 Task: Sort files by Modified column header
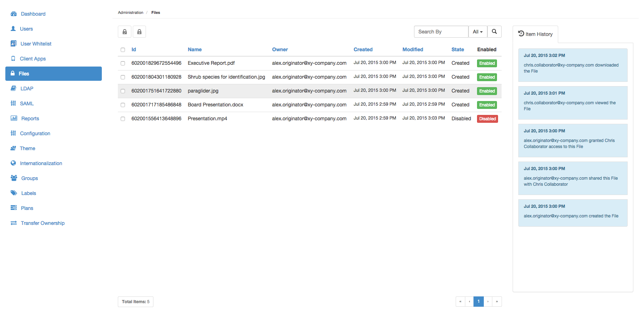click(x=413, y=49)
